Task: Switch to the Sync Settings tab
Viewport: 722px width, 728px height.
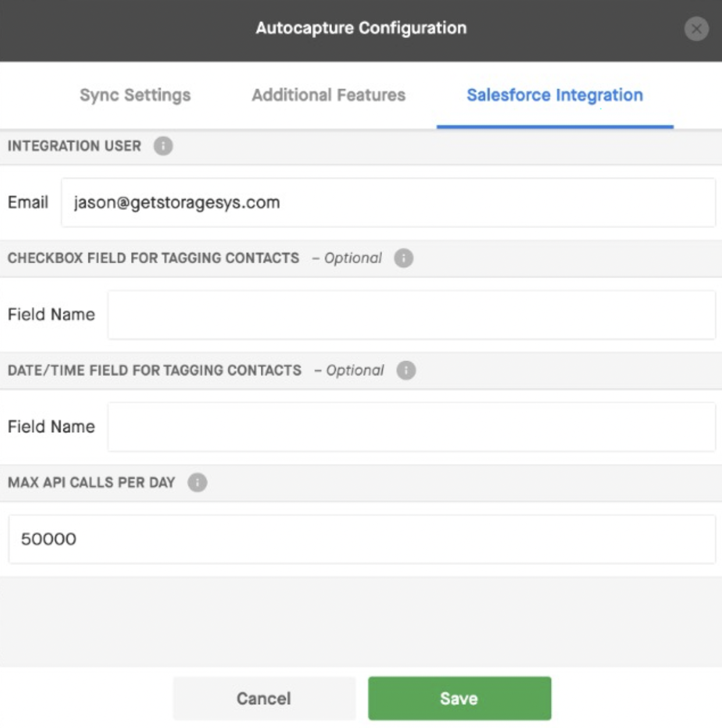Action: click(135, 95)
